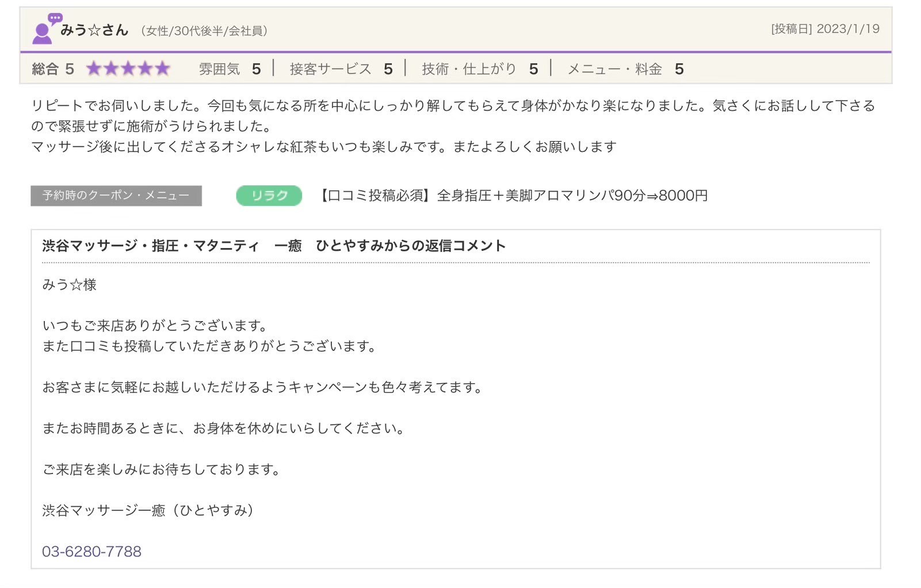Click the 総合 5 overall score
921x588 pixels.
(x=53, y=69)
